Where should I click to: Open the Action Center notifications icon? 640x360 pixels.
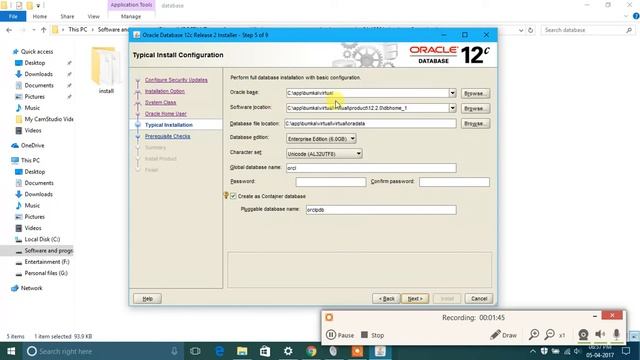tap(626, 351)
